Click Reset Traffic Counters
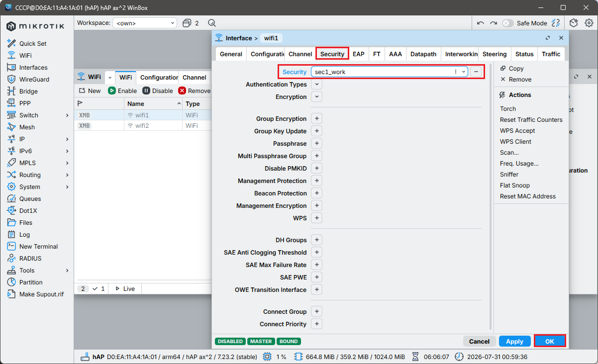The height and width of the screenshot is (364, 598). [x=531, y=119]
